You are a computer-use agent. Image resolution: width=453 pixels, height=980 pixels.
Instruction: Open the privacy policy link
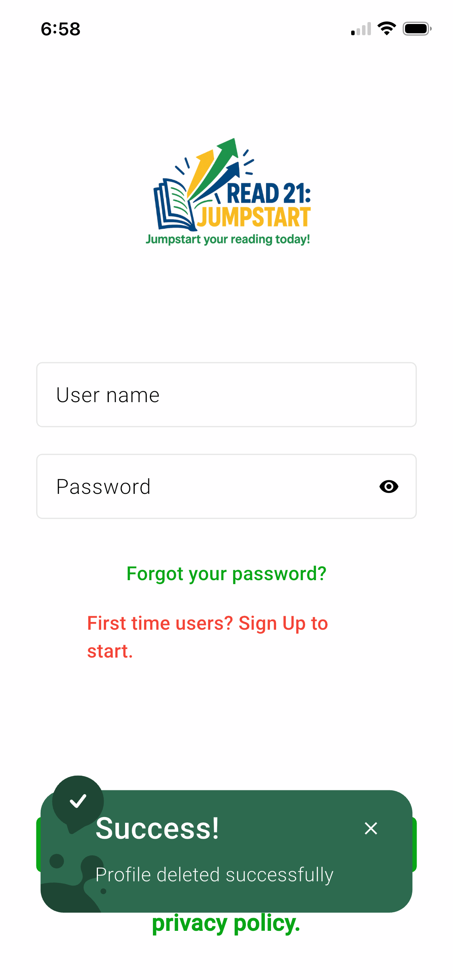click(226, 923)
